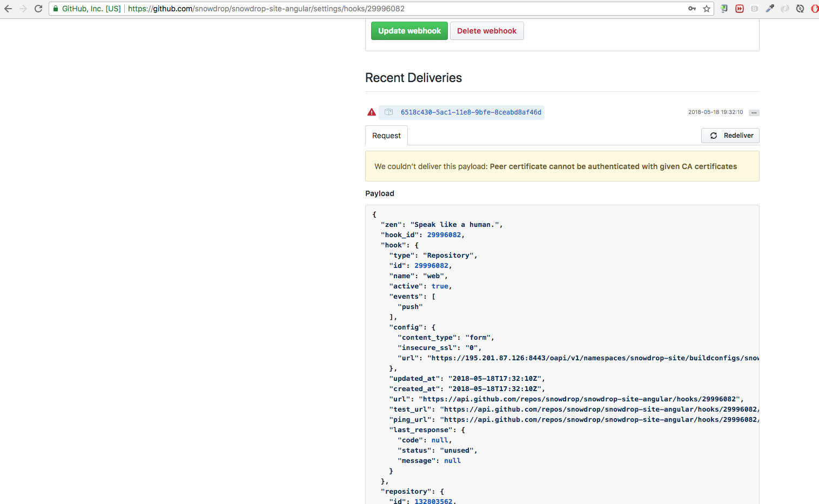This screenshot has width=819, height=504.
Task: Click the gray B video extension icon
Action: pos(755,9)
